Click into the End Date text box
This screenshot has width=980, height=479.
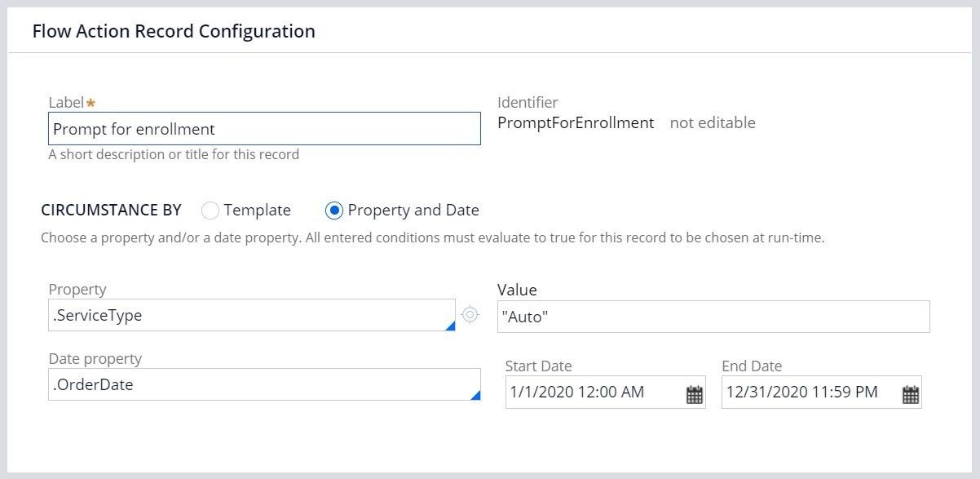coord(810,393)
